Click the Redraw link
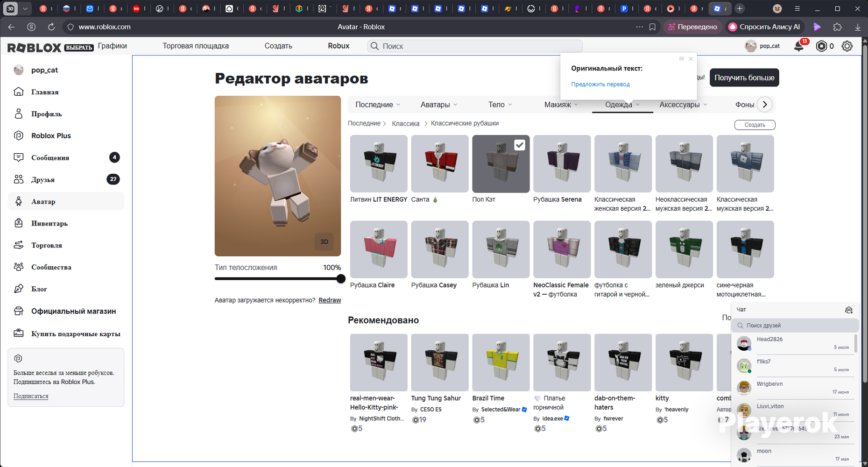 click(x=330, y=300)
